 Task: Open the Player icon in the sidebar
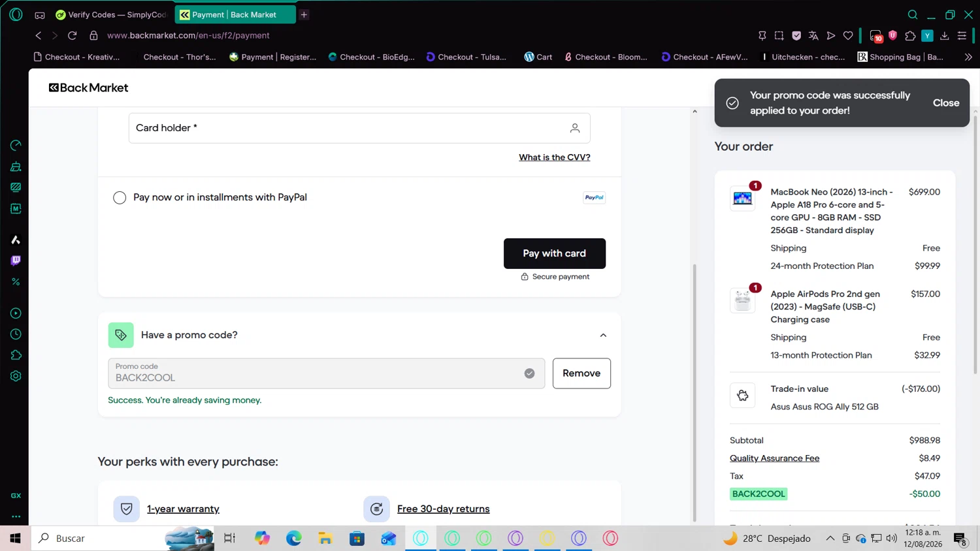(x=16, y=313)
